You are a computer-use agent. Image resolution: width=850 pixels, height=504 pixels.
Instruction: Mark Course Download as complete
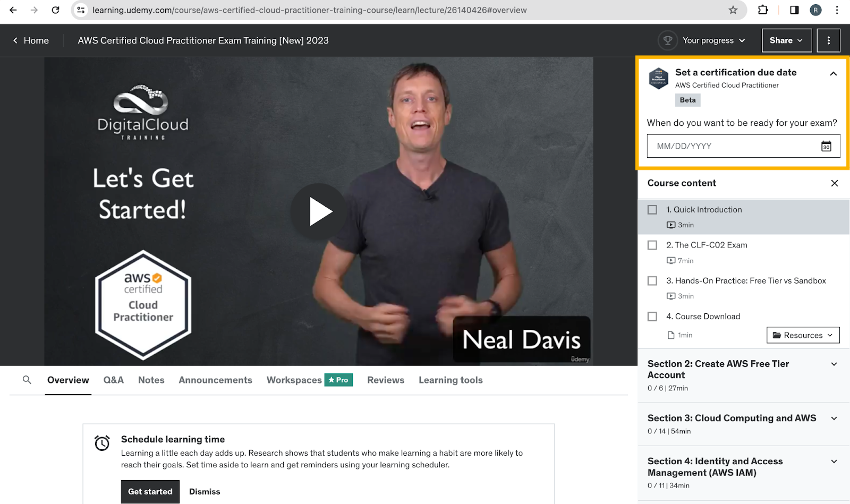point(652,317)
